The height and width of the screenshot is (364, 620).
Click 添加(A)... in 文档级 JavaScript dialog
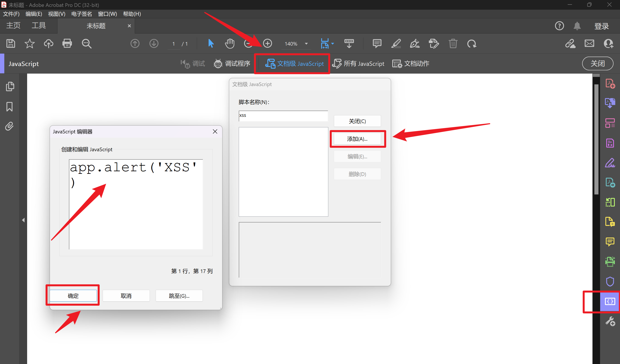click(x=357, y=139)
